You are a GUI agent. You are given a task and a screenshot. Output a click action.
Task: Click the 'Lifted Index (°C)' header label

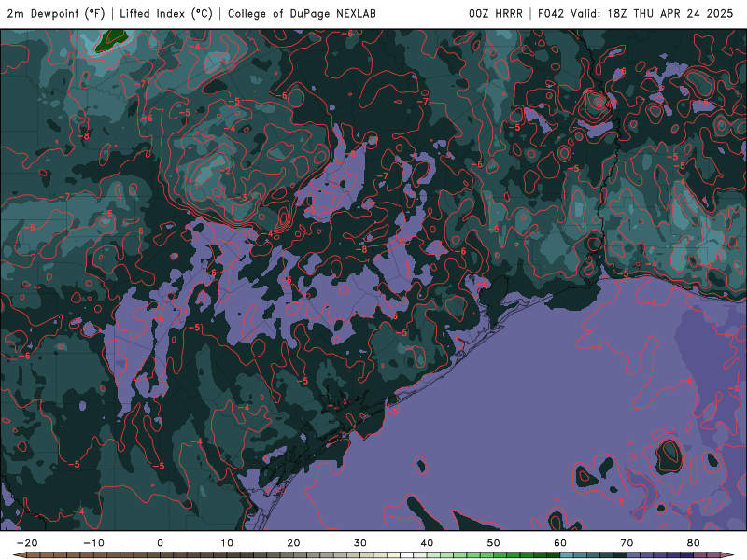[x=166, y=14]
